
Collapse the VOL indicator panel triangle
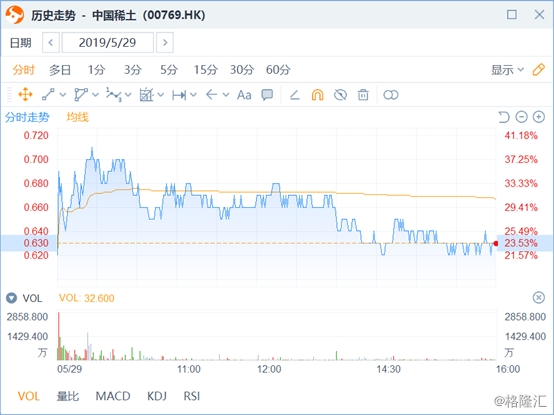pyautogui.click(x=11, y=298)
